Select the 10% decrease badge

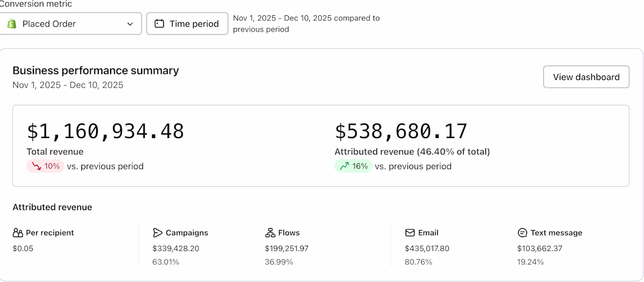coord(46,166)
